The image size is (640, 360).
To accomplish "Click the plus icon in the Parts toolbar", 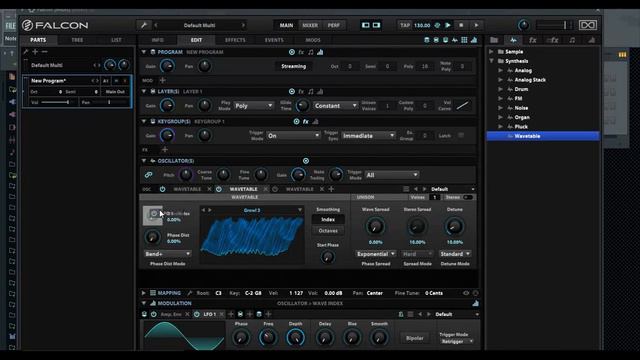I will [35, 52].
